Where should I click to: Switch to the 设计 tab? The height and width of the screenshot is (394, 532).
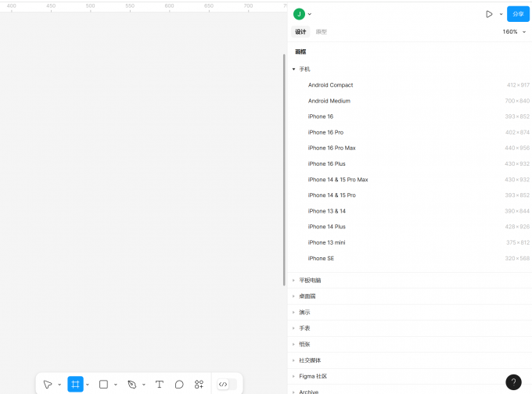point(300,31)
